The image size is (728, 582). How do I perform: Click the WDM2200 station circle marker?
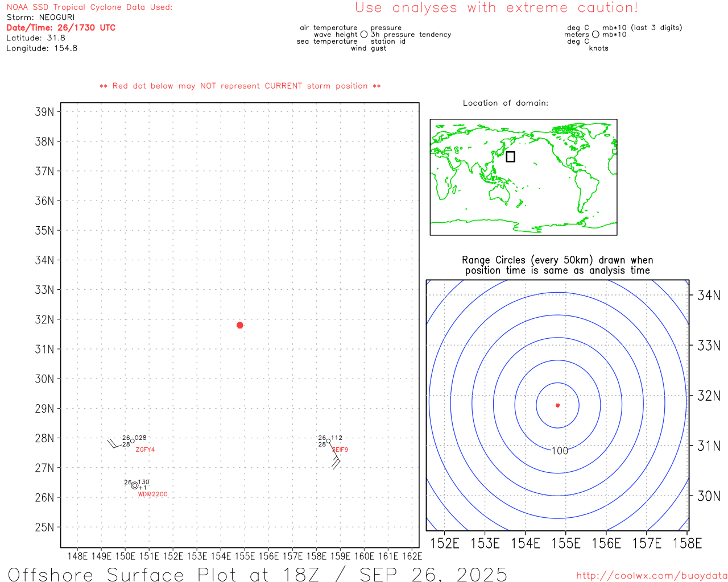pyautogui.click(x=135, y=485)
